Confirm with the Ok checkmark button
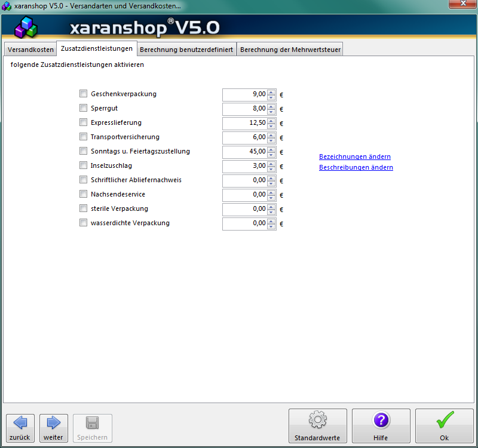The image size is (478, 448). pyautogui.click(x=444, y=426)
